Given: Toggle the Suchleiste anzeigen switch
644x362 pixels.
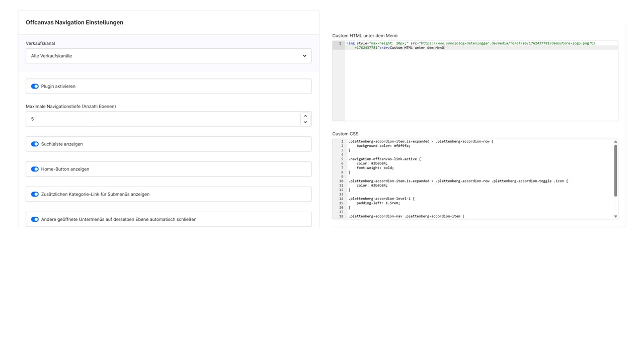Looking at the screenshot, I should [x=35, y=144].
